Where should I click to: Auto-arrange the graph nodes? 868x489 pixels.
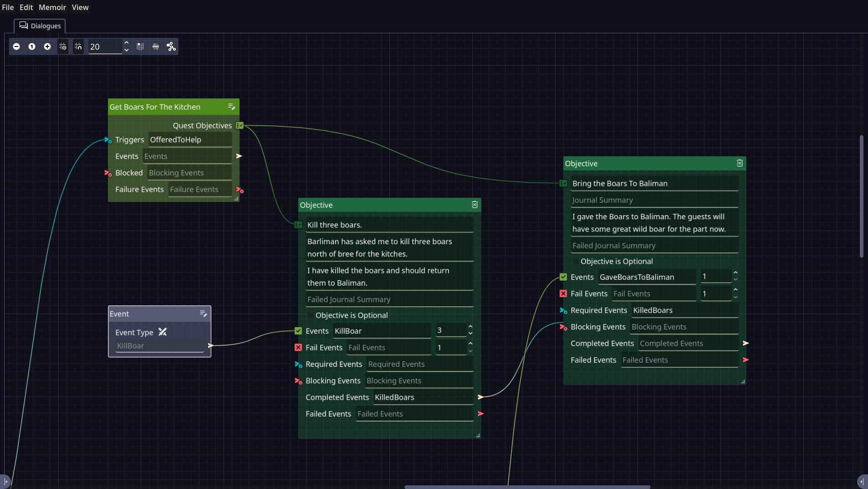point(156,46)
